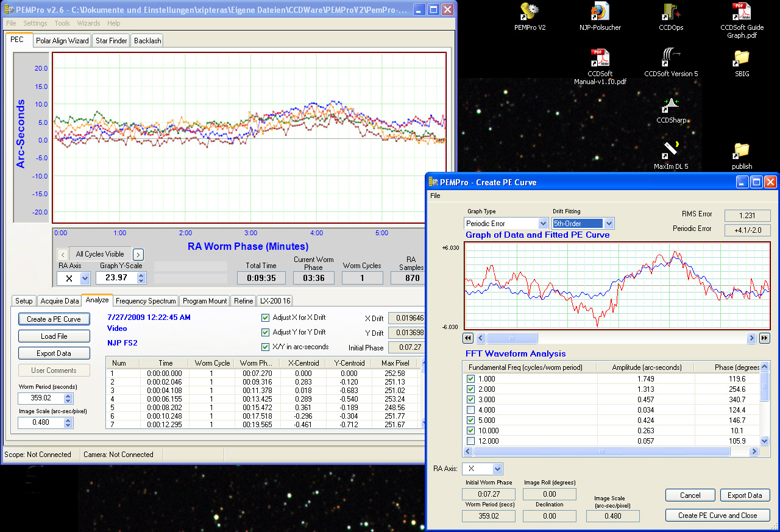Uncheck Adjust X for X Drift
780x532 pixels.
click(265, 317)
